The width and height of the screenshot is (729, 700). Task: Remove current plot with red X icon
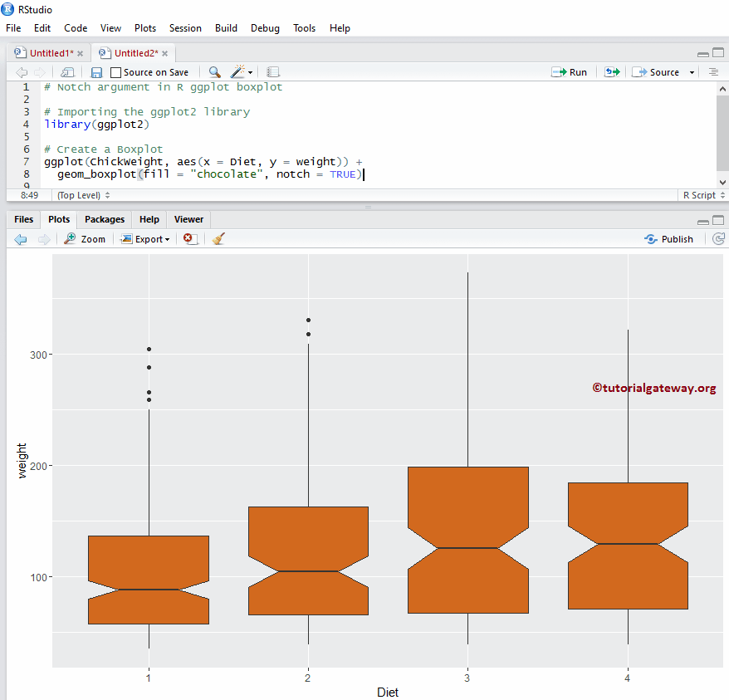pos(189,239)
